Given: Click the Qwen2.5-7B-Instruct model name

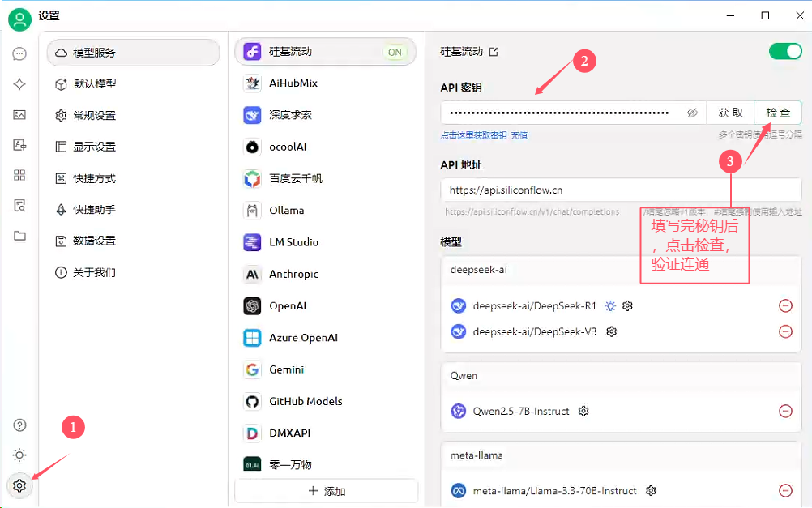Looking at the screenshot, I should click(521, 411).
